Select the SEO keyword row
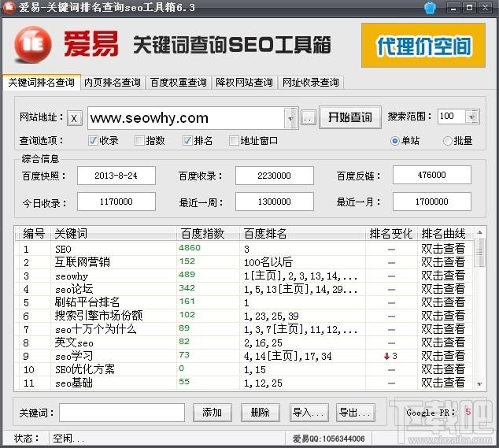 click(244, 249)
